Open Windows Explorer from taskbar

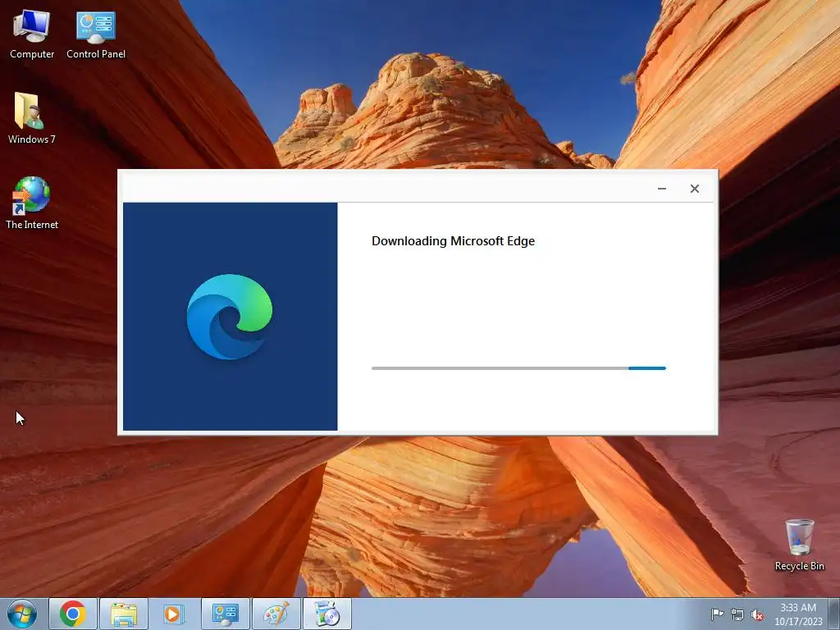(x=124, y=614)
